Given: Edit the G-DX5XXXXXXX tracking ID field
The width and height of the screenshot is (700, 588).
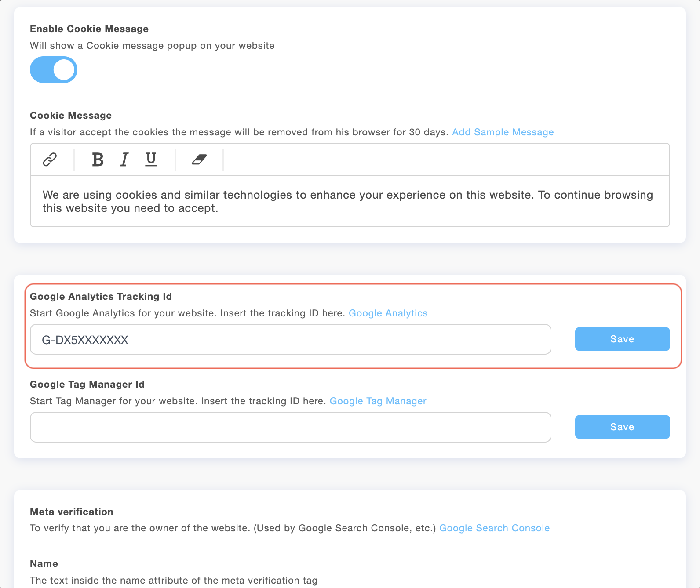Looking at the screenshot, I should (x=290, y=339).
